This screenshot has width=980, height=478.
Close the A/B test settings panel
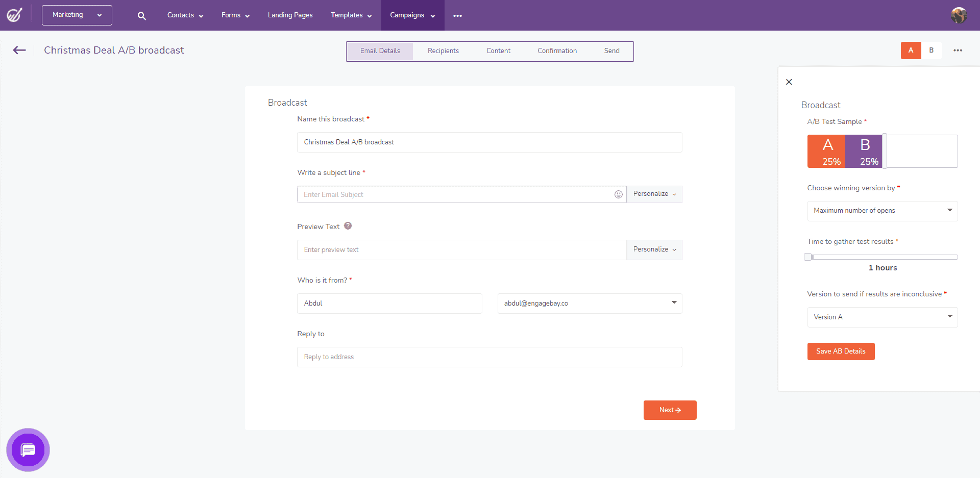click(789, 82)
